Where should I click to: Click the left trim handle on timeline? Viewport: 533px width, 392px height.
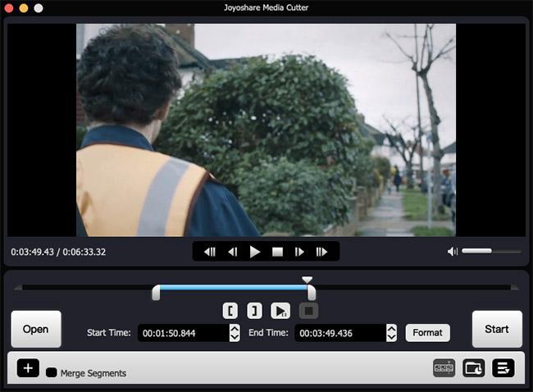coord(156,293)
